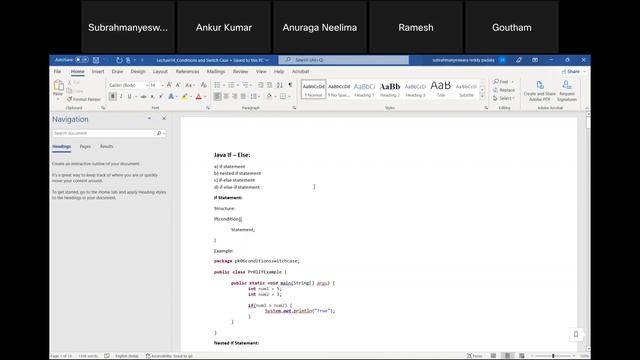Screen dimensions: 640x360
Task: Apply the Heading 1 style
Action: pyautogui.click(x=364, y=89)
